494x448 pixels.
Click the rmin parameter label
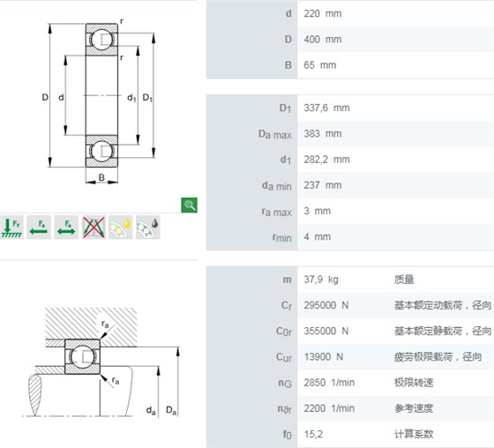pos(282,237)
